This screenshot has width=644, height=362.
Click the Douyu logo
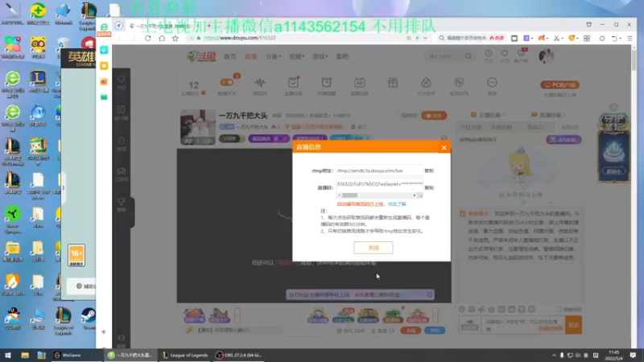click(201, 56)
